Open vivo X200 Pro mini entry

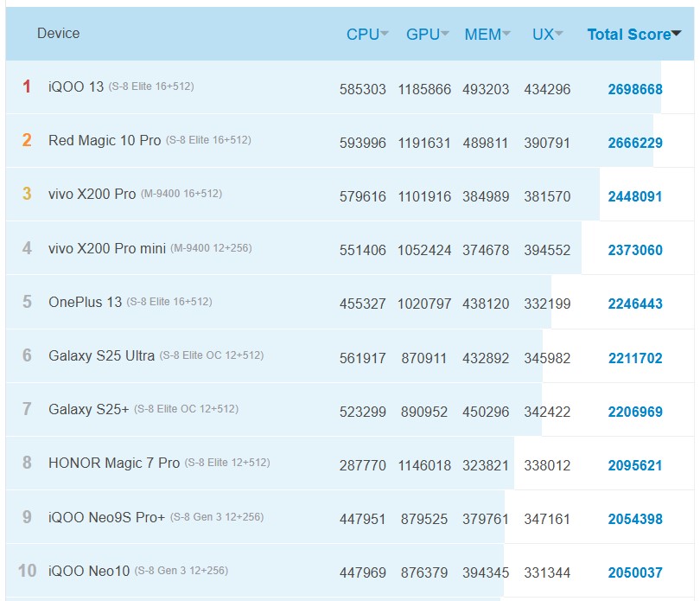pos(106,248)
